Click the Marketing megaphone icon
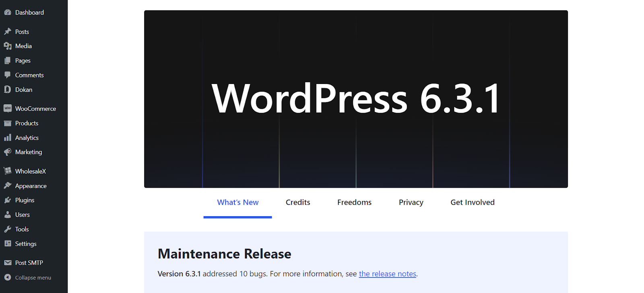Viewport: 644px width, 293px height. pos(8,152)
